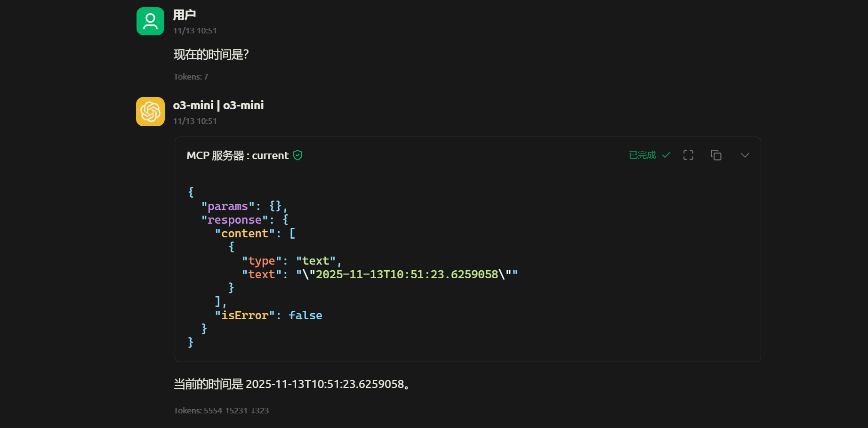868x428 pixels.
Task: Click the green checkmark next to 已完成
Action: pyautogui.click(x=666, y=155)
